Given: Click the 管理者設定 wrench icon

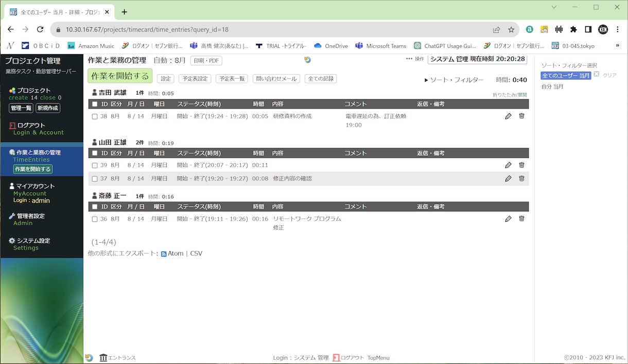Looking at the screenshot, I should (12, 216).
